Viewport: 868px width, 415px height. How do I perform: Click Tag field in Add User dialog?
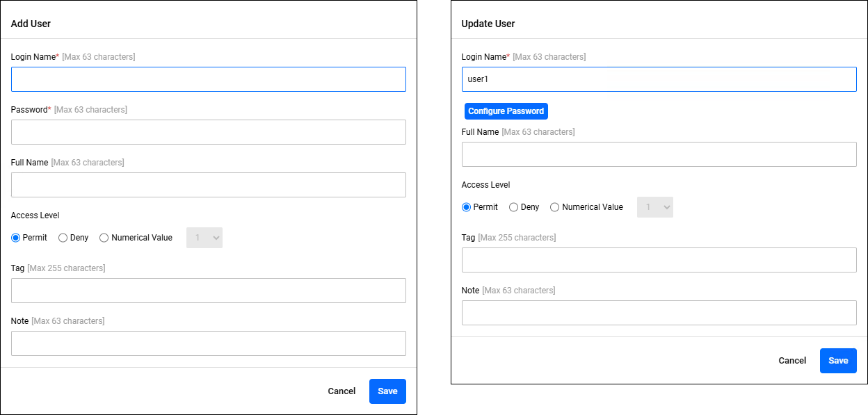209,291
